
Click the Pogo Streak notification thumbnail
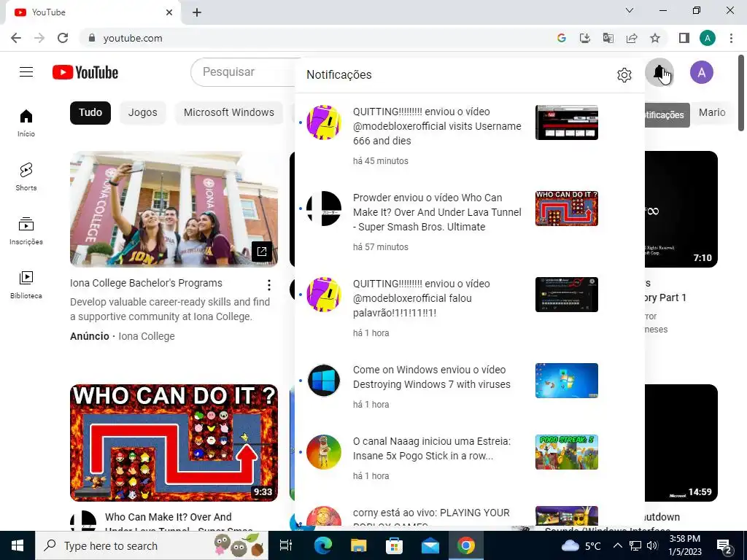point(566,452)
